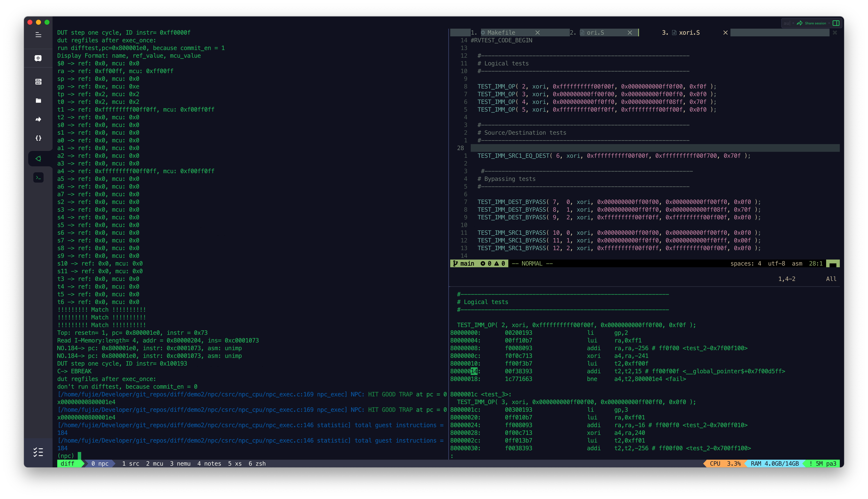The height and width of the screenshot is (499, 868).
Task: Click the 'utf-8' encoding statusline entry
Action: coord(776,264)
